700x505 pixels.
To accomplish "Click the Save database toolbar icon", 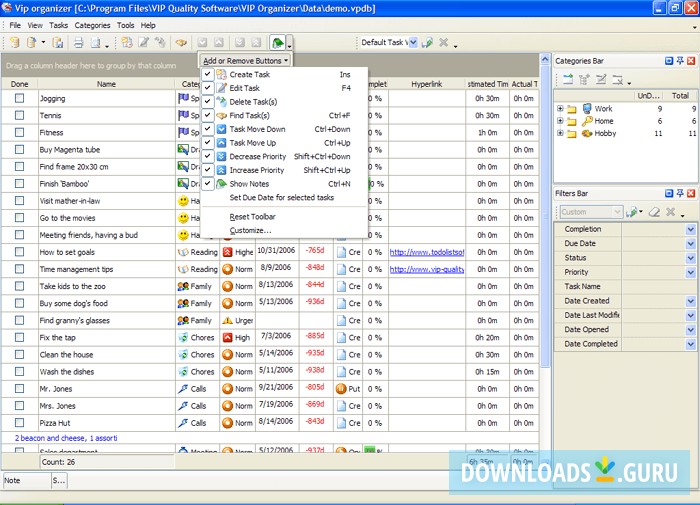I will click(x=58, y=43).
